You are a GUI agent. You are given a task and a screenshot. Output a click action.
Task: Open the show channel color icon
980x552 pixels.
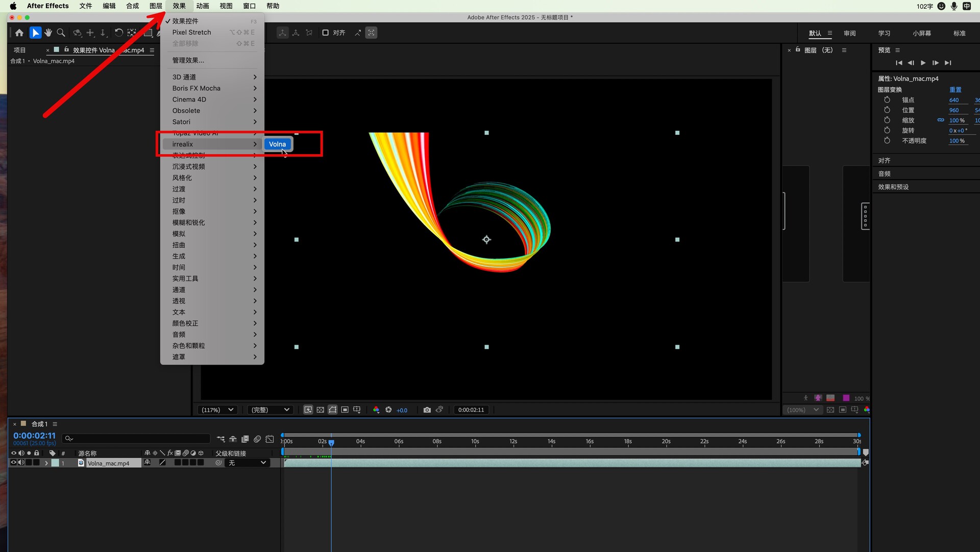376,410
